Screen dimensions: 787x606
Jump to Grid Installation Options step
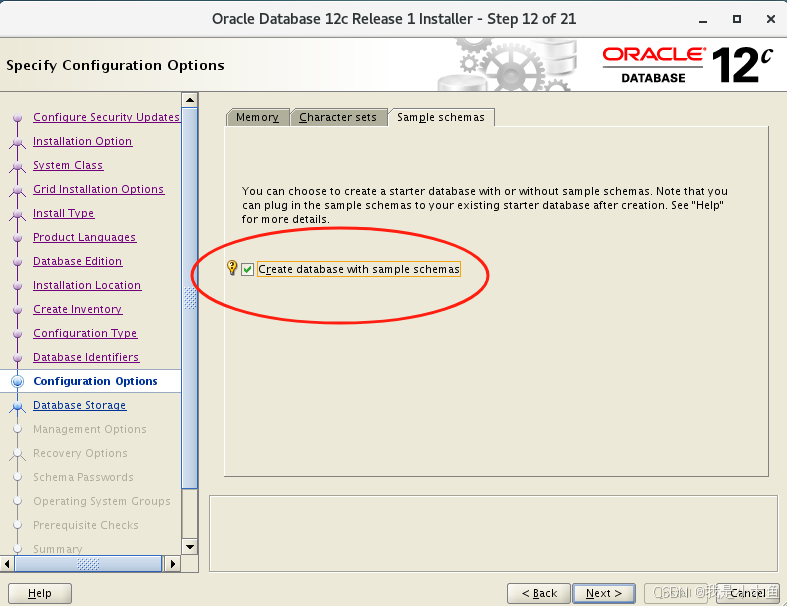[98, 189]
